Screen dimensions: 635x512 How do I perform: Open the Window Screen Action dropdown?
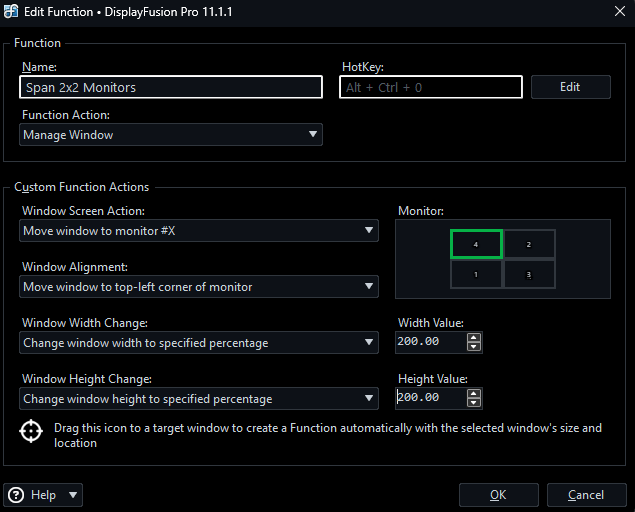(199, 230)
